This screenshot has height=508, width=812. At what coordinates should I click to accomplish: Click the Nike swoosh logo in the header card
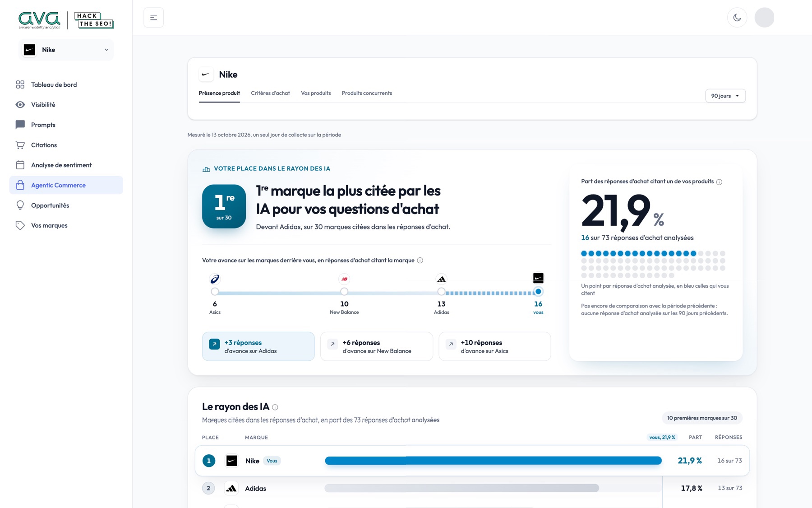[x=206, y=74]
